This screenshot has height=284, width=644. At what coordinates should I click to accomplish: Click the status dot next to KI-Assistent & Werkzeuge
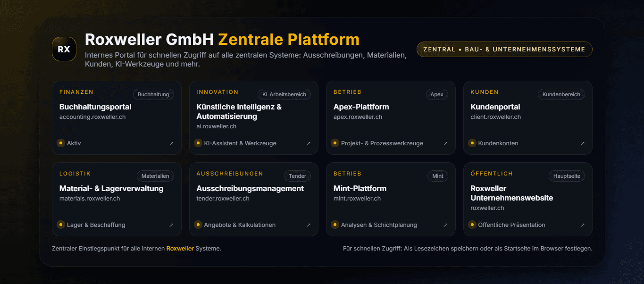point(198,143)
